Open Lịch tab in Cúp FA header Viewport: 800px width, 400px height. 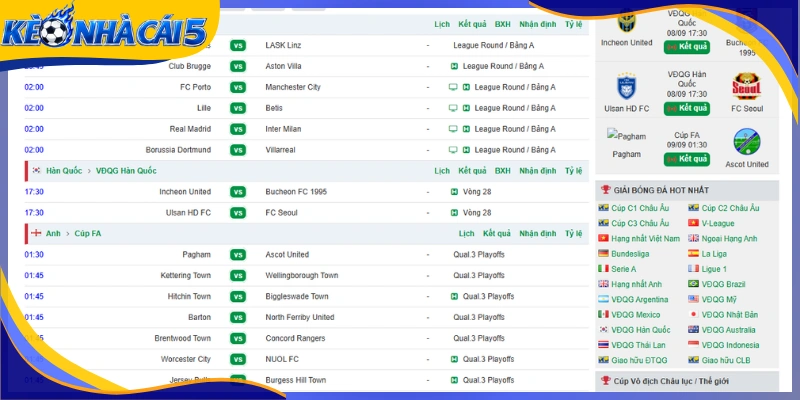(x=466, y=233)
